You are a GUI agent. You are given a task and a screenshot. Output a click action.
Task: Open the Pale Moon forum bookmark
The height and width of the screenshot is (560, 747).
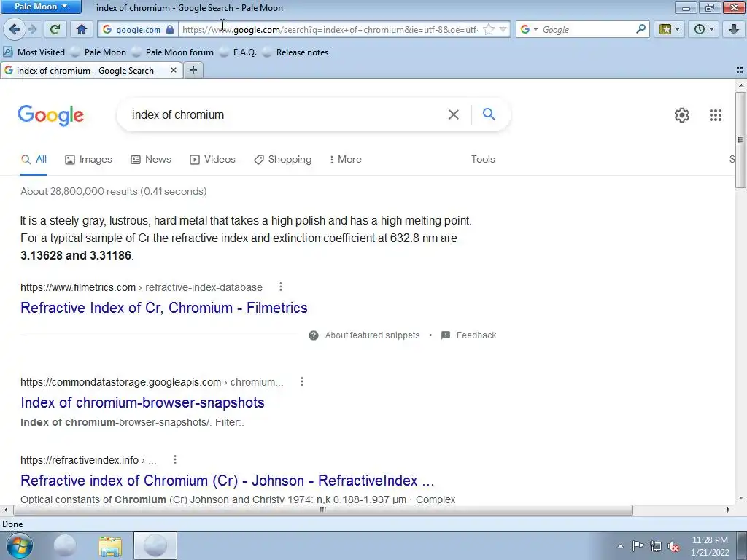click(173, 52)
